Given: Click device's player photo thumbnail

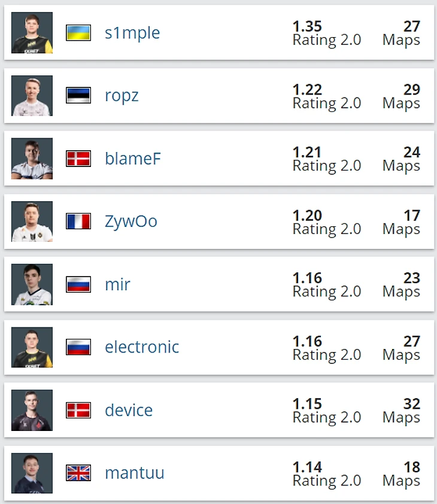Looking at the screenshot, I should point(32,410).
